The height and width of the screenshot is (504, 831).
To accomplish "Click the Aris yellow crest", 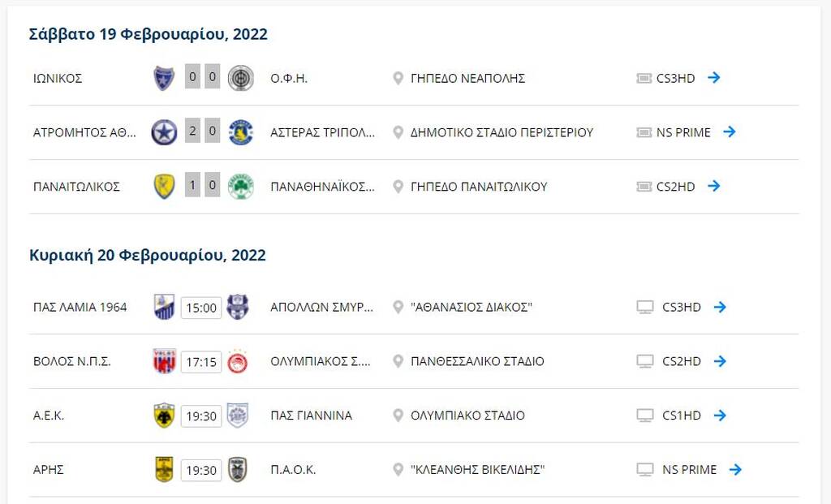I will (x=164, y=470).
